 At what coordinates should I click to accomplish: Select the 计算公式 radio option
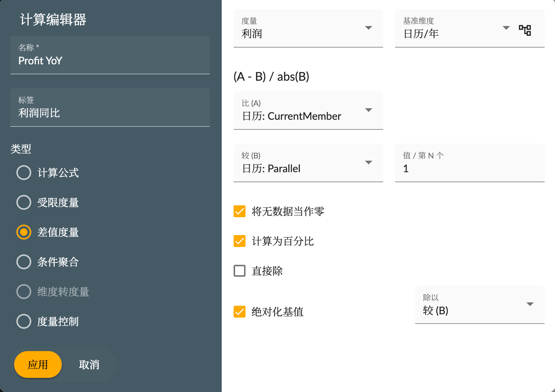click(23, 173)
